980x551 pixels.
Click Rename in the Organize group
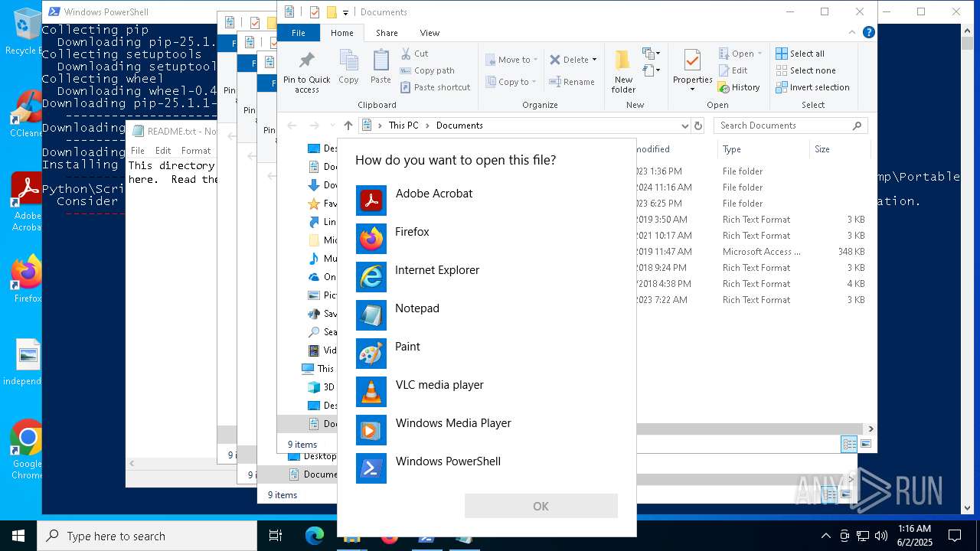tap(572, 82)
